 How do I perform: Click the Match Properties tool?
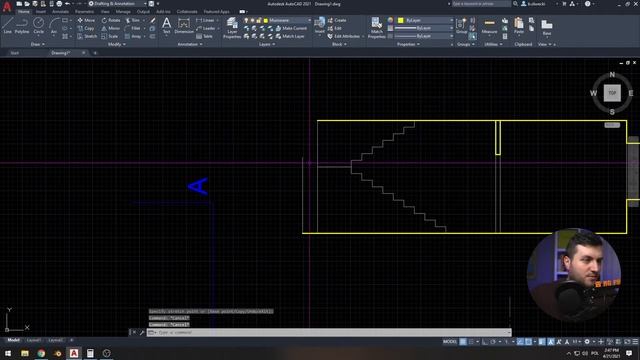tap(376, 28)
